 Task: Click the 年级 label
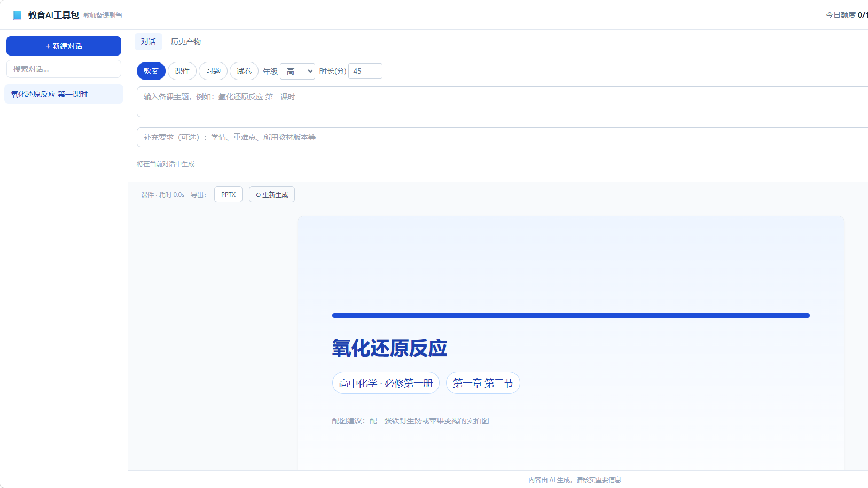(x=270, y=71)
